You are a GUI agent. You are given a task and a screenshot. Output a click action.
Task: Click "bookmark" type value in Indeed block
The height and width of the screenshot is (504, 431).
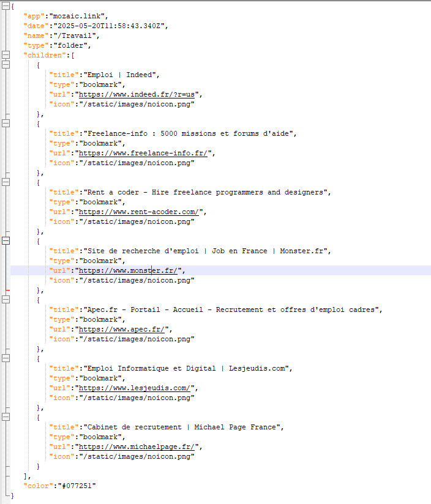(x=100, y=85)
